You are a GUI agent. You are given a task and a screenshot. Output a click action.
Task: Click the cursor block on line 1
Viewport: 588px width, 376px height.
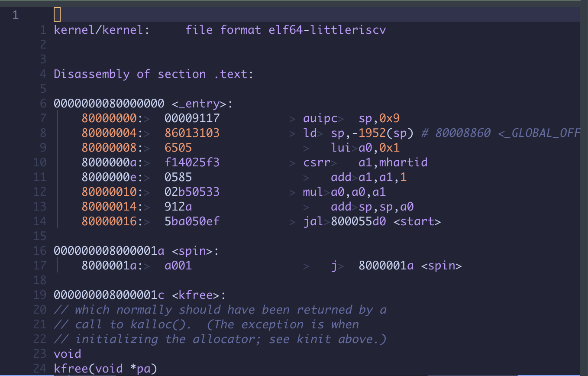click(x=57, y=14)
